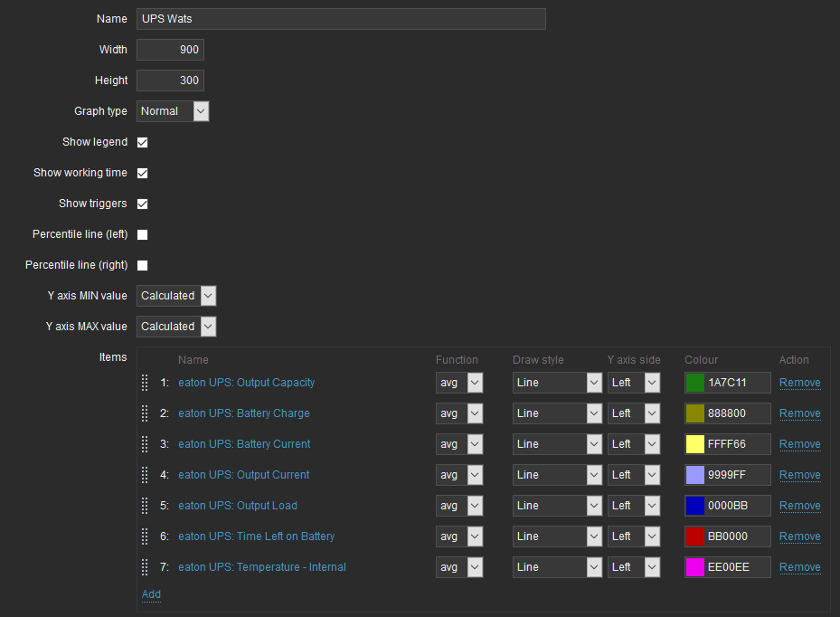
Task: Open Function dropdown for Temperature - Internal
Action: click(459, 567)
